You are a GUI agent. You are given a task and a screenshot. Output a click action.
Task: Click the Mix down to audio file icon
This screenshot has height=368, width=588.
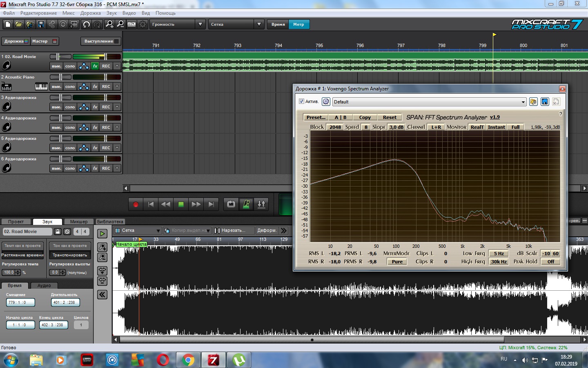tap(74, 25)
